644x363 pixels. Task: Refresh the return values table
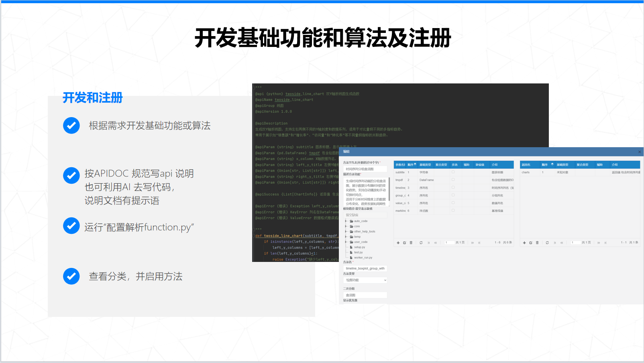click(x=547, y=242)
